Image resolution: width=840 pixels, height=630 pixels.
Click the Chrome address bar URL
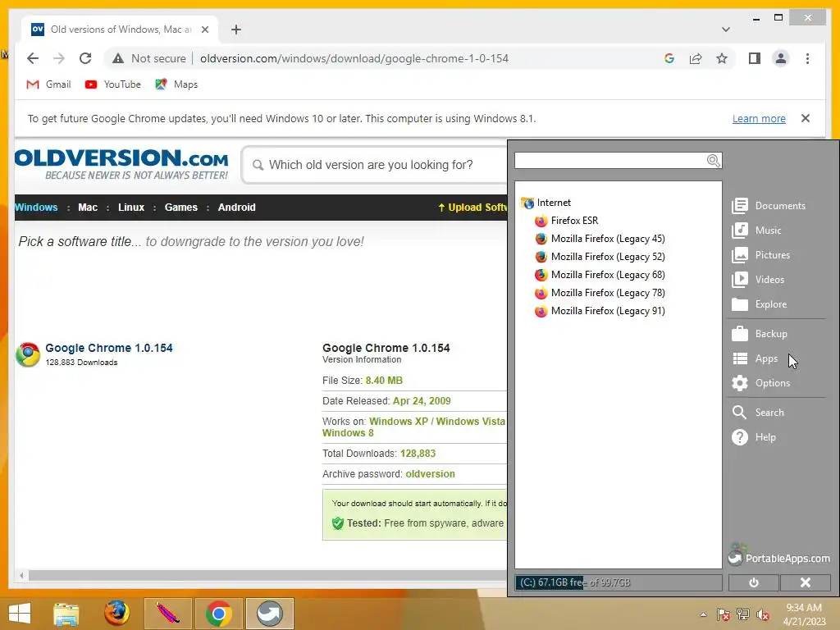click(354, 58)
